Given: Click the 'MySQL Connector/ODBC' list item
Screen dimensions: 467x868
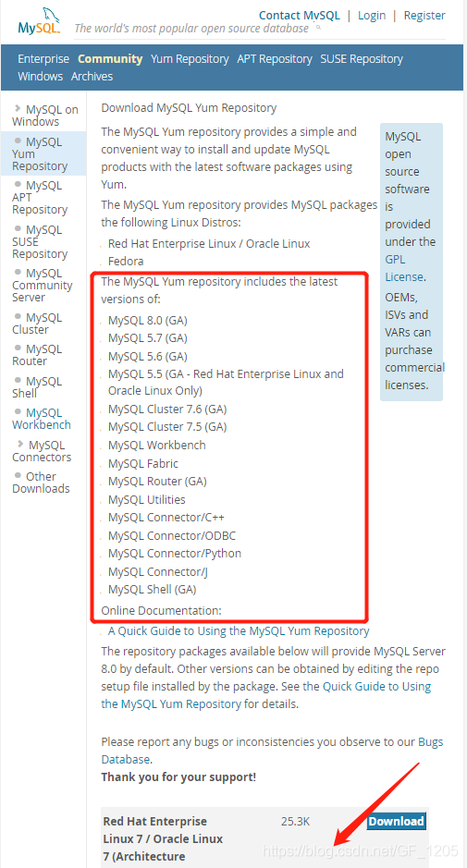Looking at the screenshot, I should tap(172, 536).
